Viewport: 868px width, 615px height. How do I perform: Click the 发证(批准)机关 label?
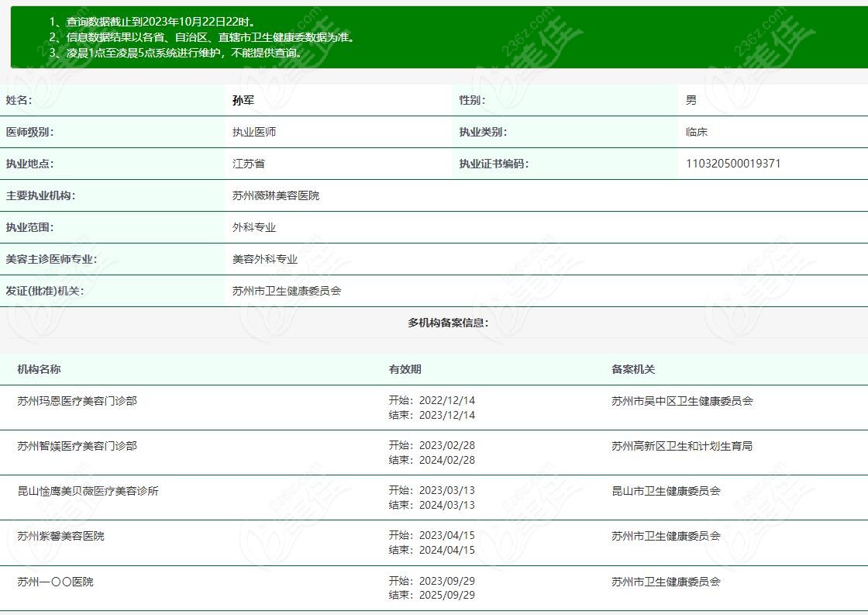tap(45, 291)
